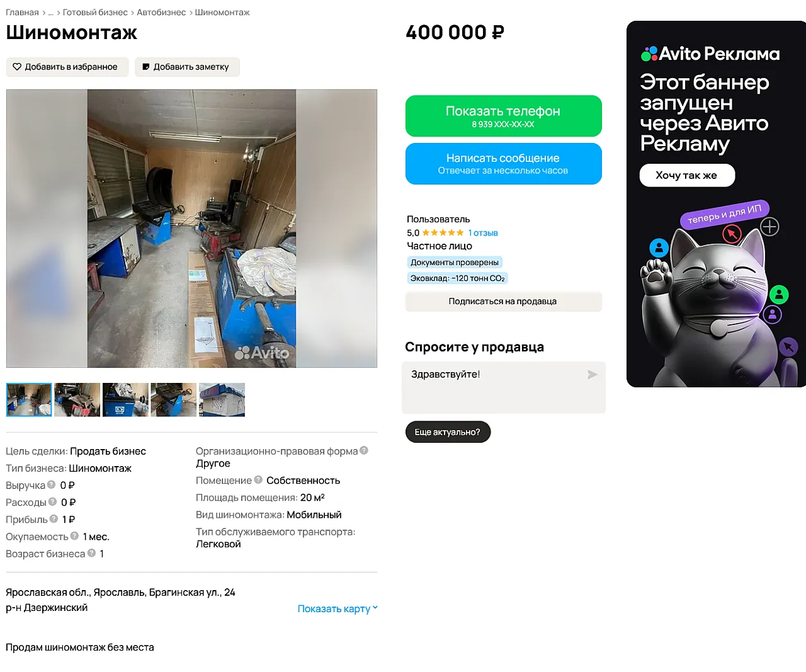Select the last thumbnail showing building exterior
The image size is (806, 672).
coord(222,399)
